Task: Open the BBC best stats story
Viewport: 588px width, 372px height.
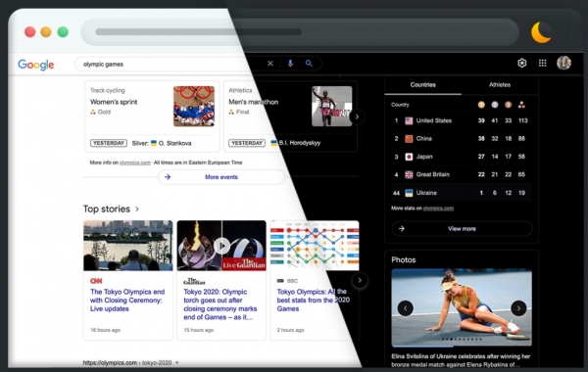Action: tap(314, 301)
